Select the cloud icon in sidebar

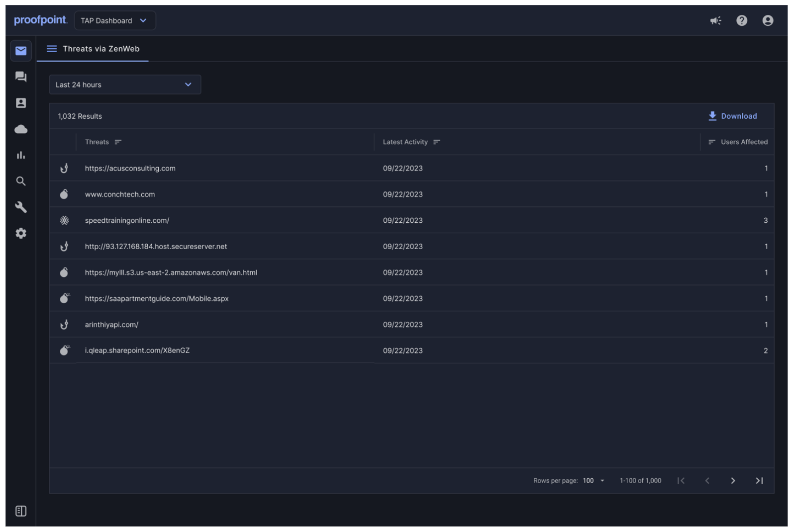21,129
